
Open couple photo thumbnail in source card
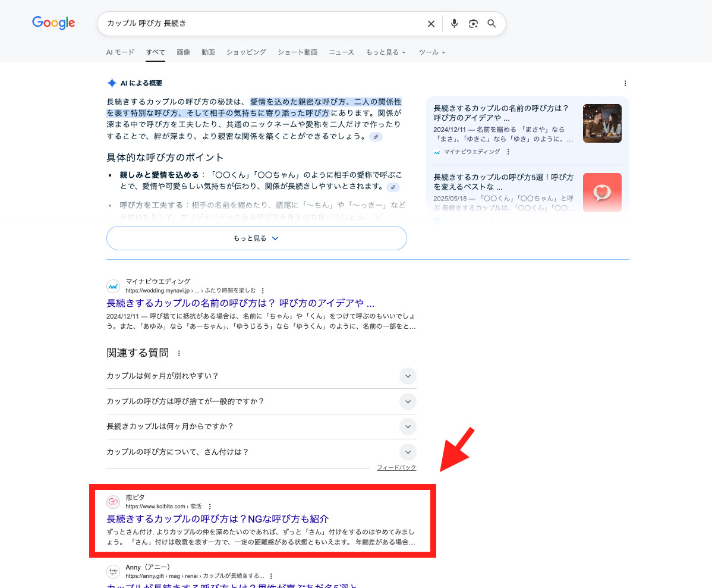click(602, 123)
